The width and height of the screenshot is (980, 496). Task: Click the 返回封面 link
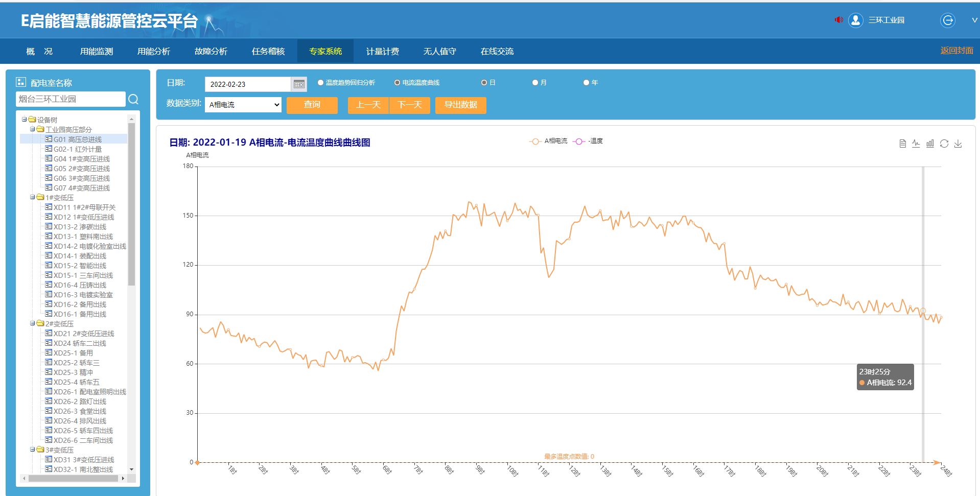[x=957, y=51]
